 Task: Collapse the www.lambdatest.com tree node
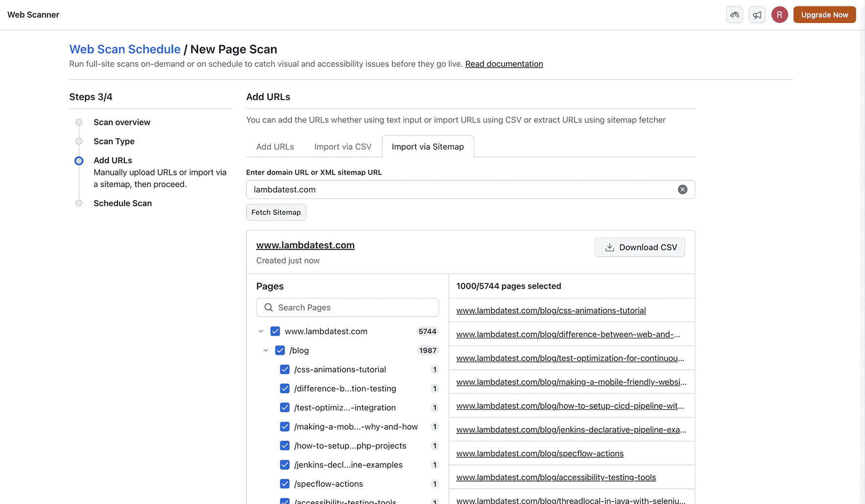click(x=261, y=331)
